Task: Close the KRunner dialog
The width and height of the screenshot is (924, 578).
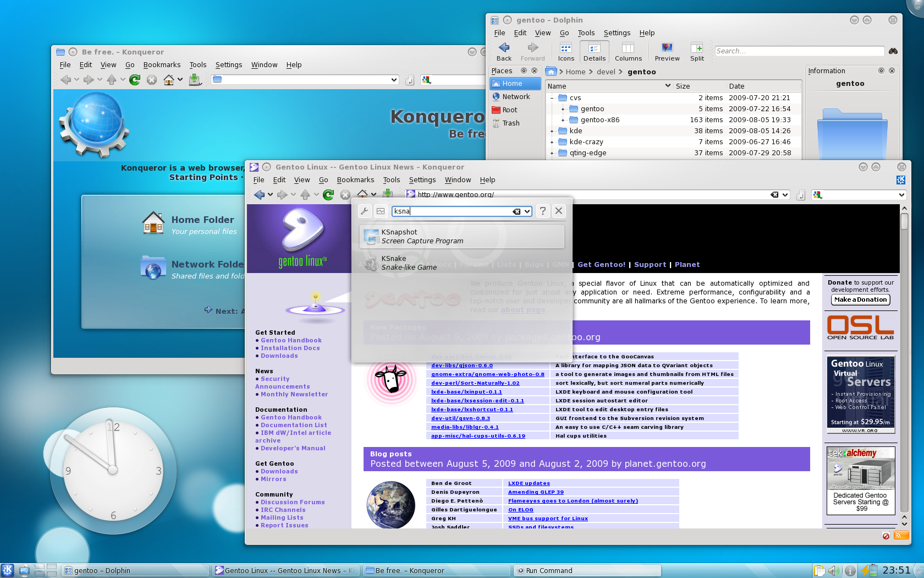Action: pos(559,211)
